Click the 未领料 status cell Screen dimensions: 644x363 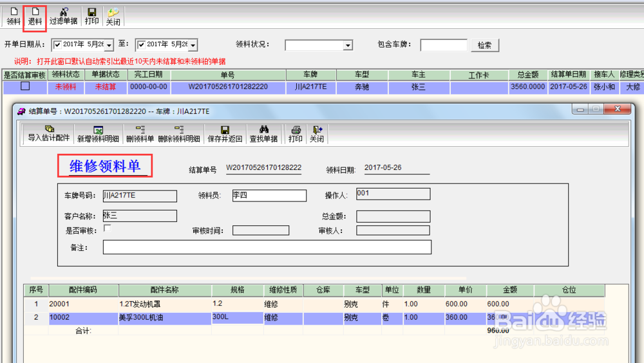66,87
